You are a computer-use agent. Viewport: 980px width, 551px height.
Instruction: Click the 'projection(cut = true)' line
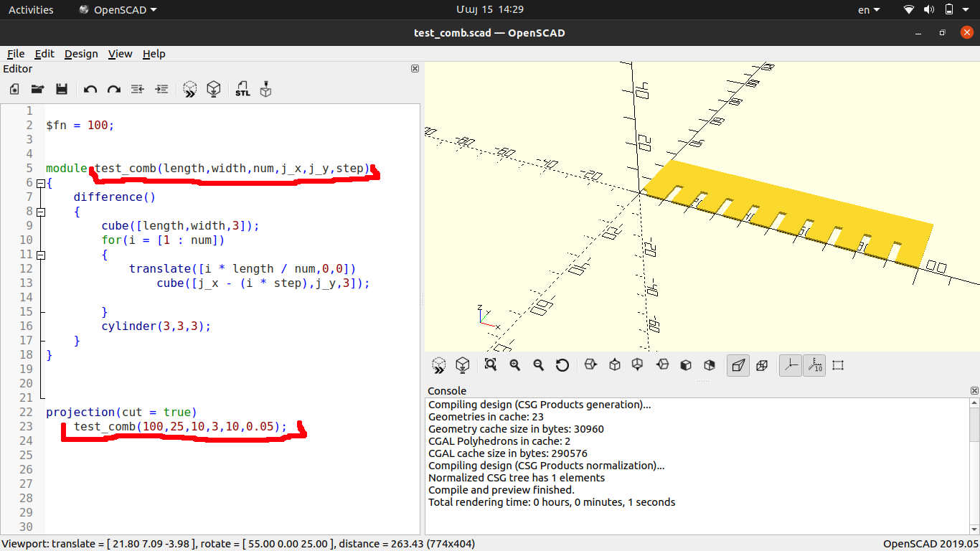(121, 413)
